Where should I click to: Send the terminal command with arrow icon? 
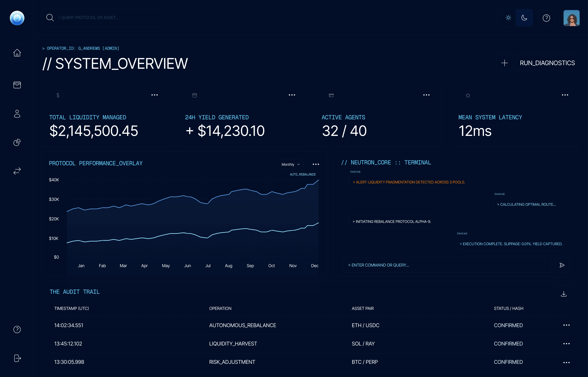[562, 265]
